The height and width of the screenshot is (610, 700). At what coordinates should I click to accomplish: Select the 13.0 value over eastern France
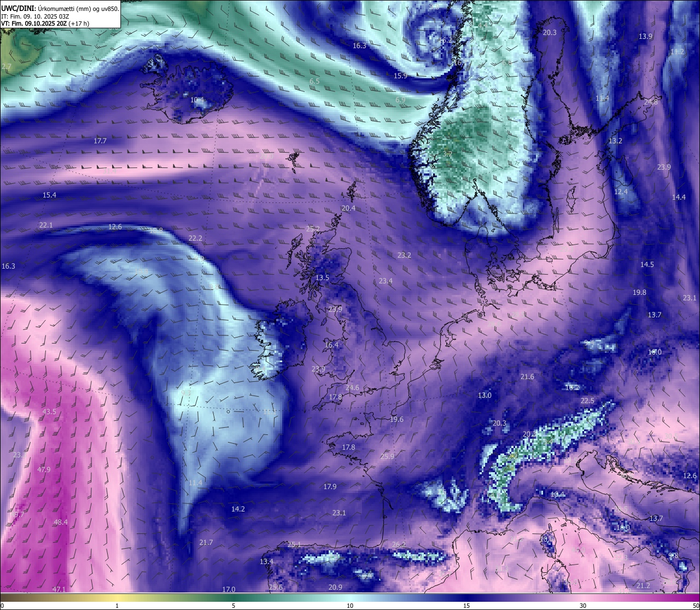coord(485,395)
